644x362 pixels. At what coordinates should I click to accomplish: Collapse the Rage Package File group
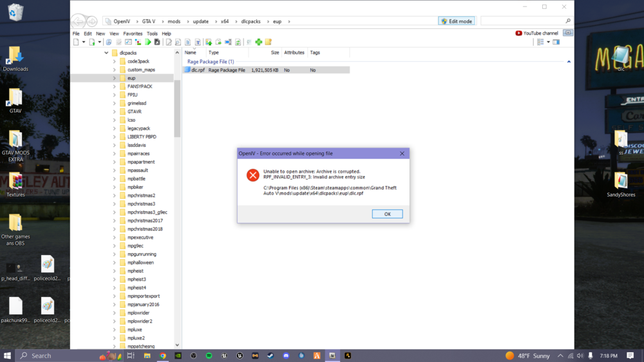point(569,62)
